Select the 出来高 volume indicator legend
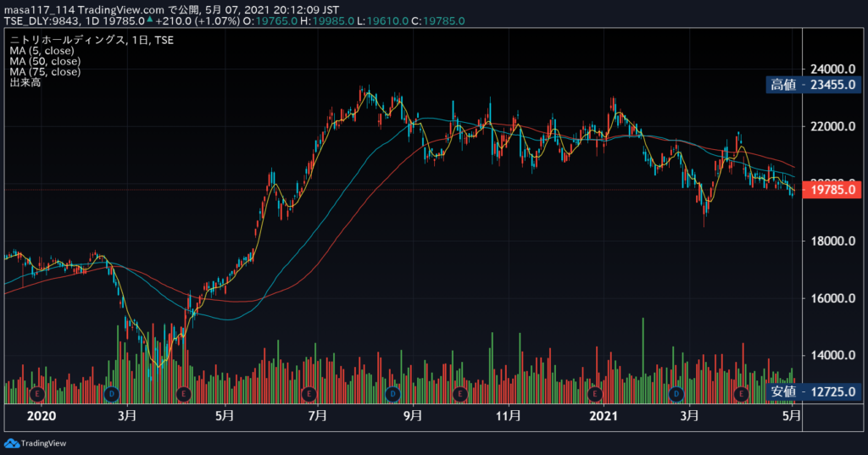Viewport: 868px width, 455px height. [25, 82]
